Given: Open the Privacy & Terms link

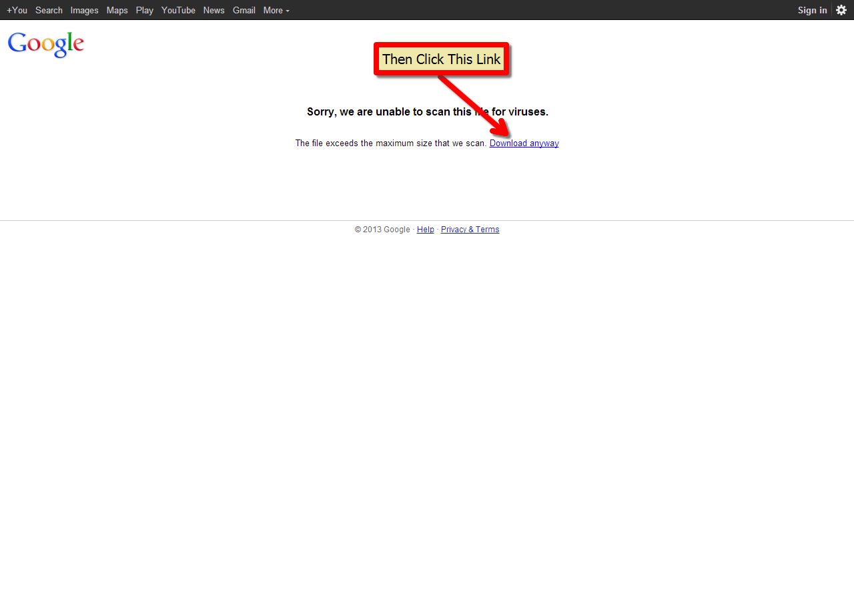Looking at the screenshot, I should [x=470, y=230].
